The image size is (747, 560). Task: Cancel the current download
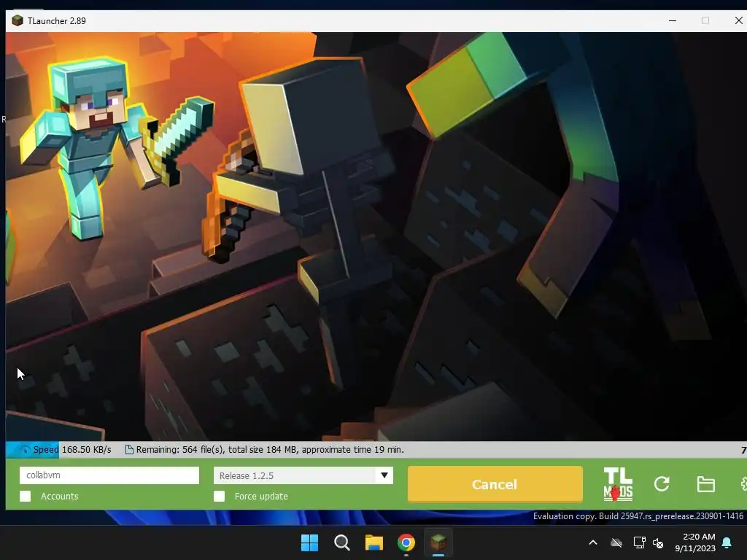pyautogui.click(x=495, y=484)
